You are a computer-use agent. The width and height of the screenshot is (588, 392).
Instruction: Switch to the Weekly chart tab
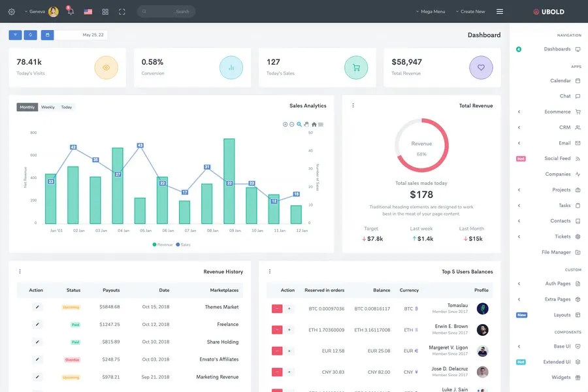48,107
